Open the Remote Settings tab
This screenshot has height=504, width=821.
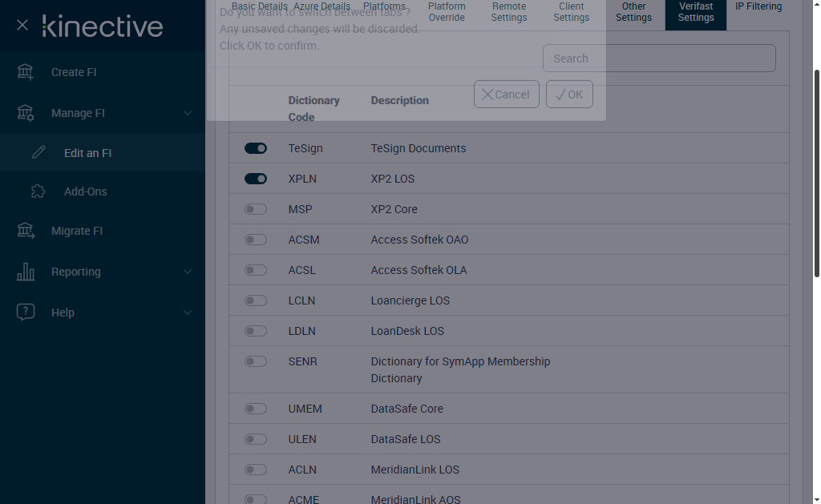coord(509,12)
